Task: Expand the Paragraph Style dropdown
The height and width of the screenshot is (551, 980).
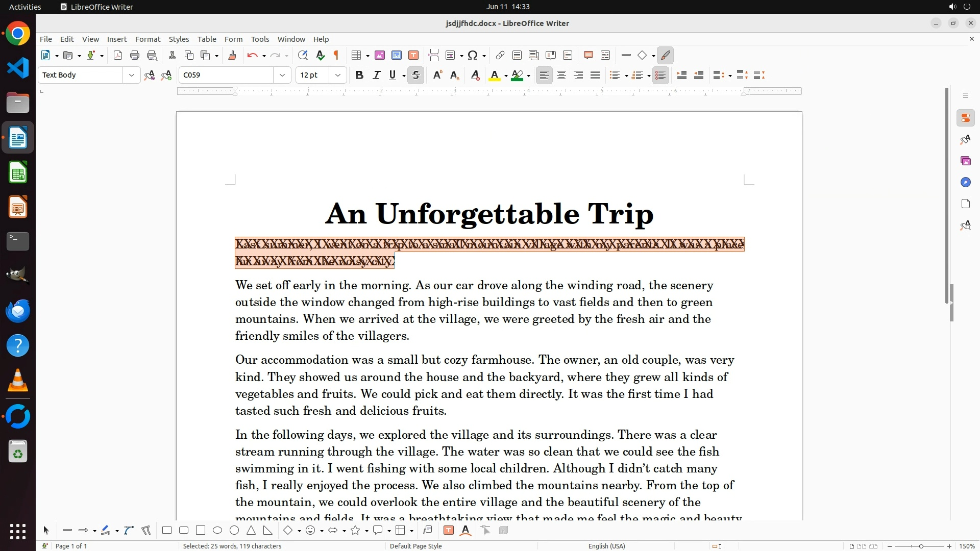Action: 131,76
